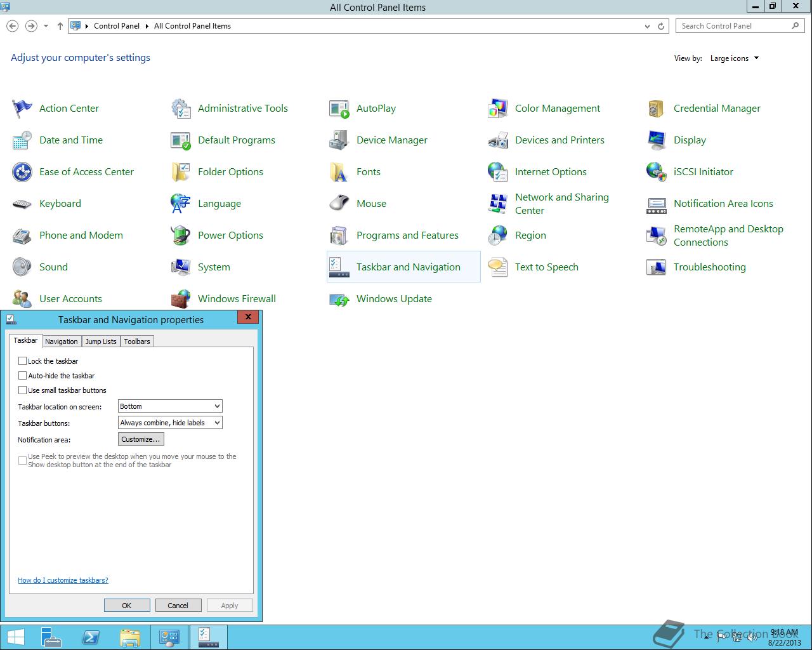
Task: Switch to the Jump Lists tab
Action: (x=101, y=342)
